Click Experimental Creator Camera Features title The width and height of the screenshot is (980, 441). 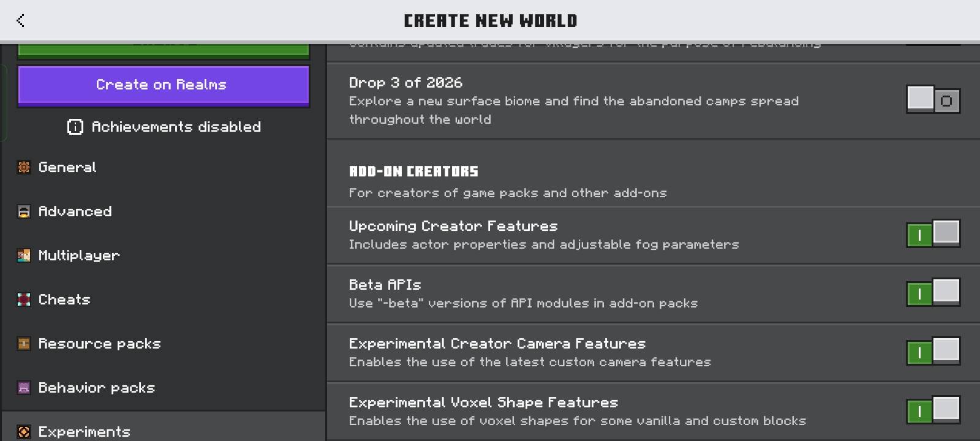(497, 344)
